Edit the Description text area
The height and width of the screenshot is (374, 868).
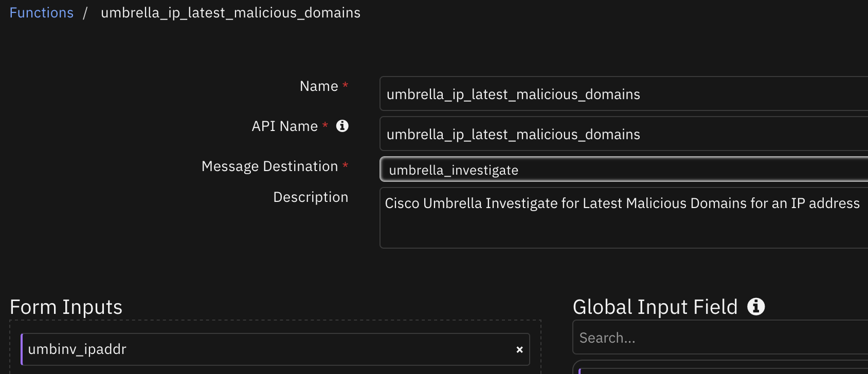point(623,218)
